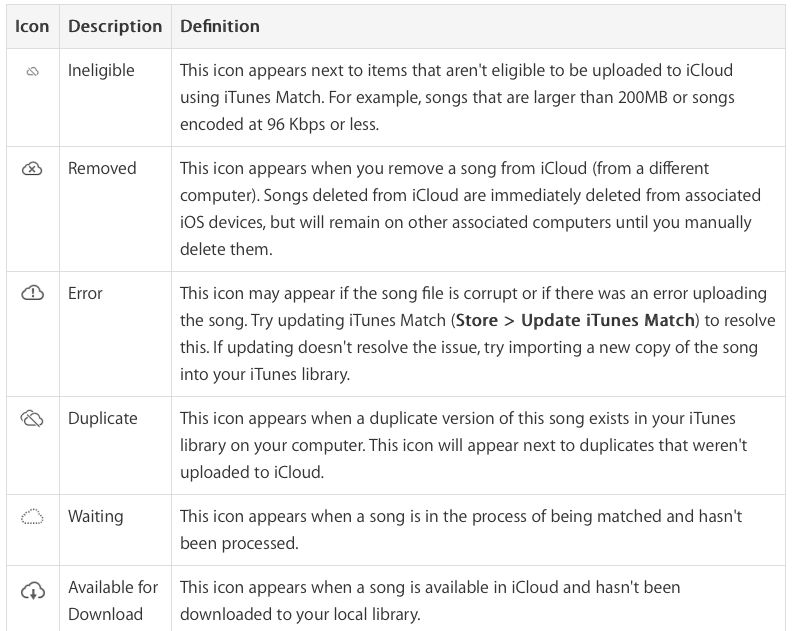Click the bold Store > Update iTunes Match text
Image resolution: width=792 pixels, height=631 pixels.
(575, 320)
